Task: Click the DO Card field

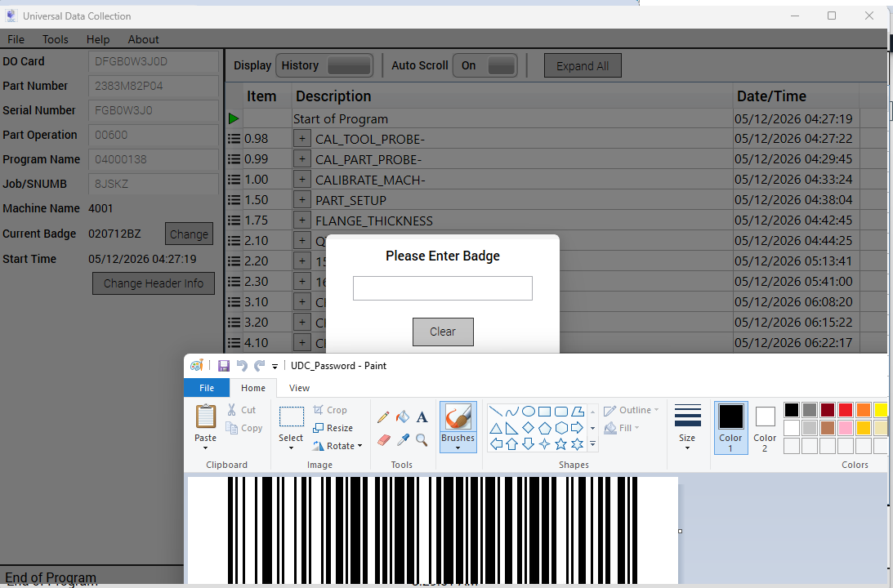Action: 154,61
